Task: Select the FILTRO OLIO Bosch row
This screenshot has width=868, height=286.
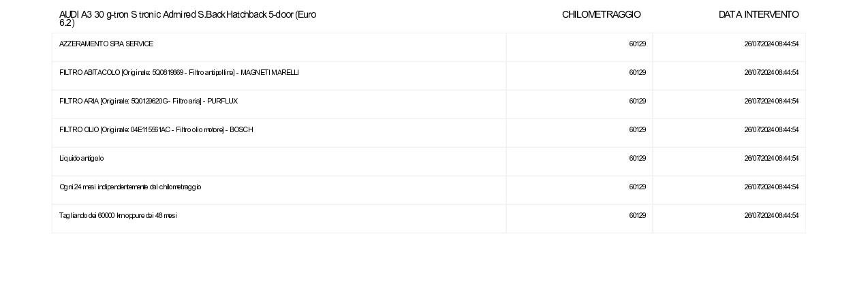Action: tap(429, 133)
